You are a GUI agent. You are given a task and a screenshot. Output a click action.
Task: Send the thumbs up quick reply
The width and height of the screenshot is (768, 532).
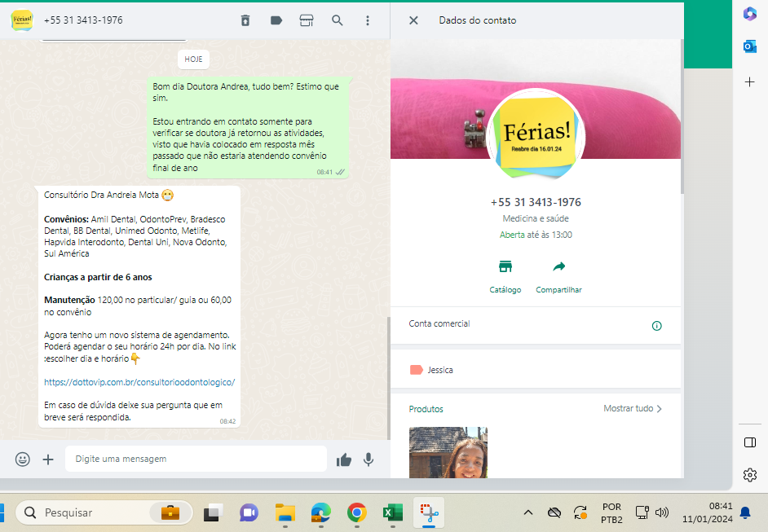click(344, 460)
